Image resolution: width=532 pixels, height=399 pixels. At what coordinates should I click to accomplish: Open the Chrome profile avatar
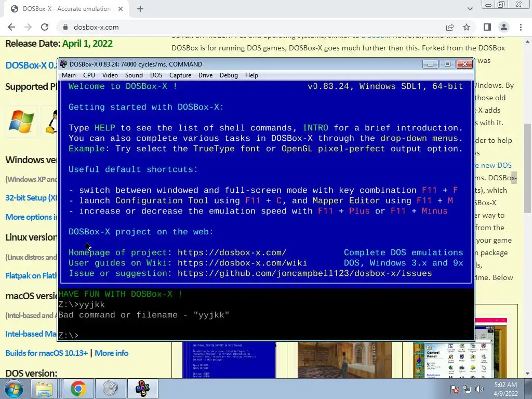(504, 27)
